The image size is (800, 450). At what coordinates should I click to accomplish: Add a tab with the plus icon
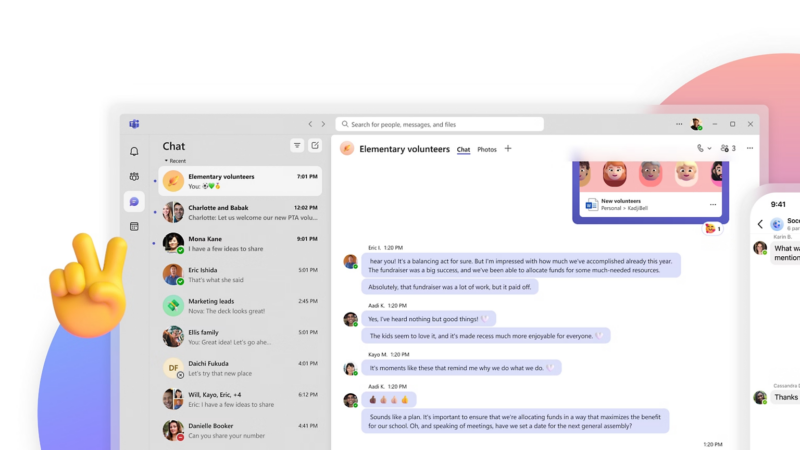508,149
